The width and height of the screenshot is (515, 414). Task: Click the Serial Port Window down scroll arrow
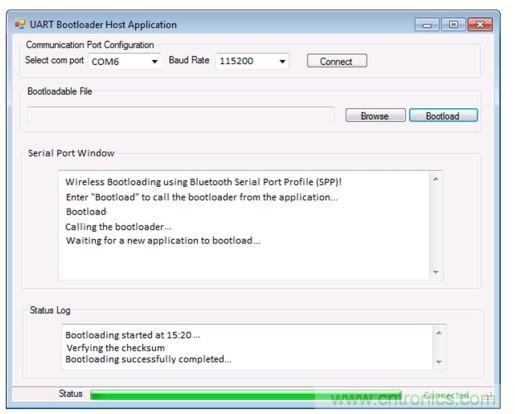[x=435, y=272]
